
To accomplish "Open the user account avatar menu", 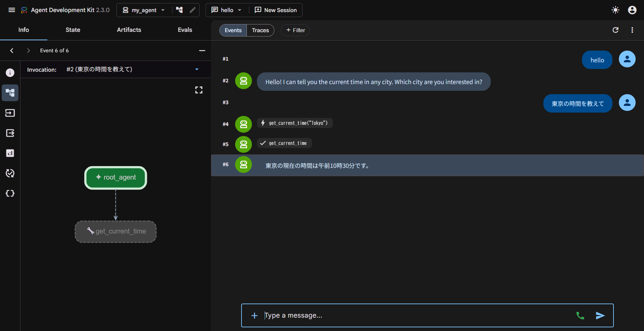I will click(632, 10).
